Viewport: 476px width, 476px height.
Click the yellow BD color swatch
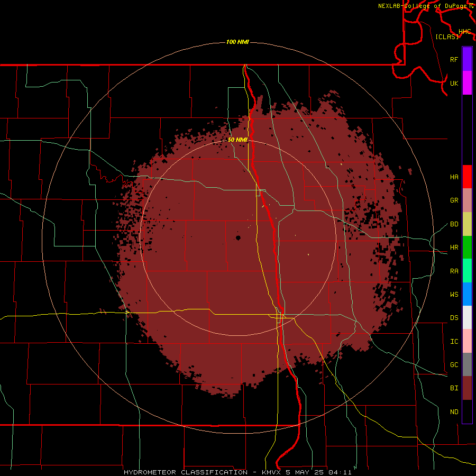coord(467,224)
